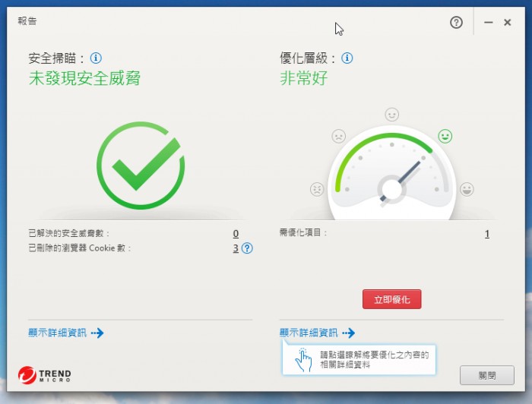Click the green happy smiley on gauge

coord(445,136)
